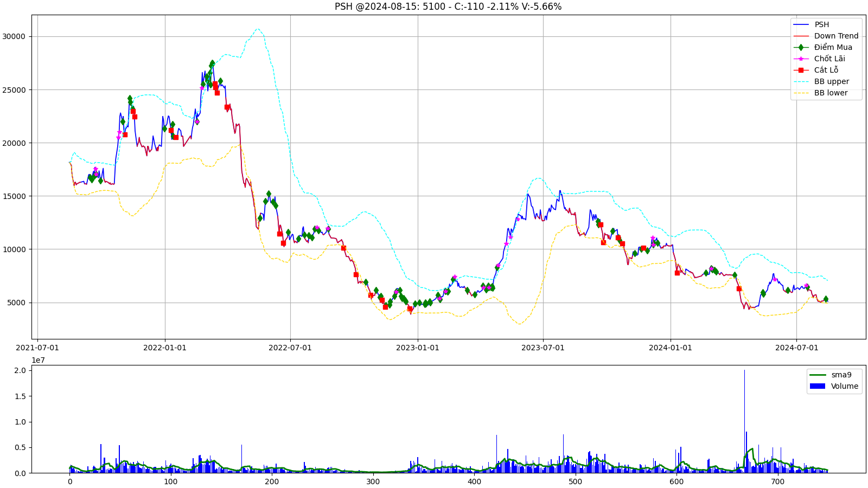
Task: Click the 15000 y-axis label
Action: [14, 196]
